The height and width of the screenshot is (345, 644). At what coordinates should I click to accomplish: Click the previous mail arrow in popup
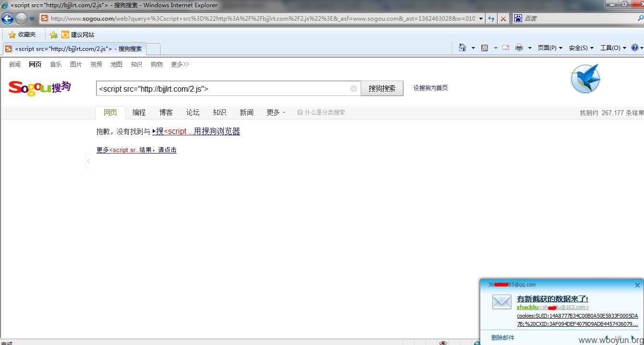(607, 337)
